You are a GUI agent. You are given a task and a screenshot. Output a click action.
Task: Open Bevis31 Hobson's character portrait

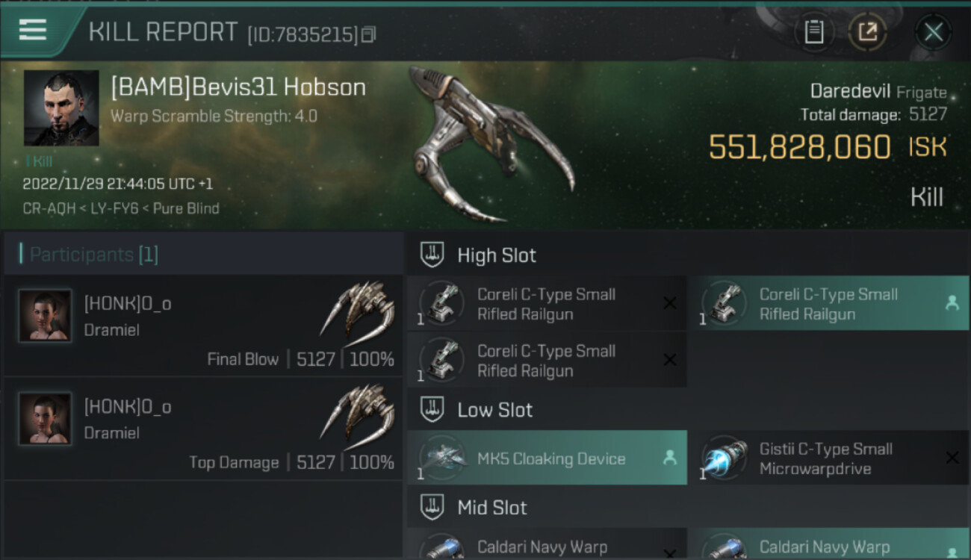pyautogui.click(x=61, y=108)
